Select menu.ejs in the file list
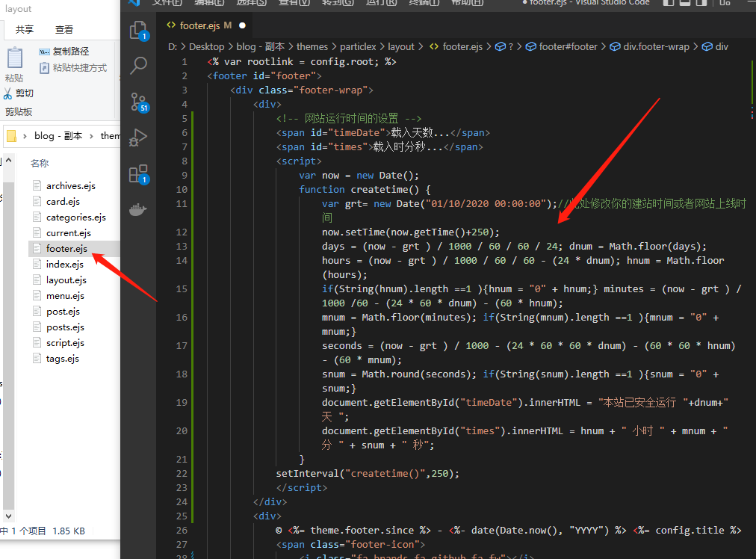The image size is (756, 559). click(65, 296)
